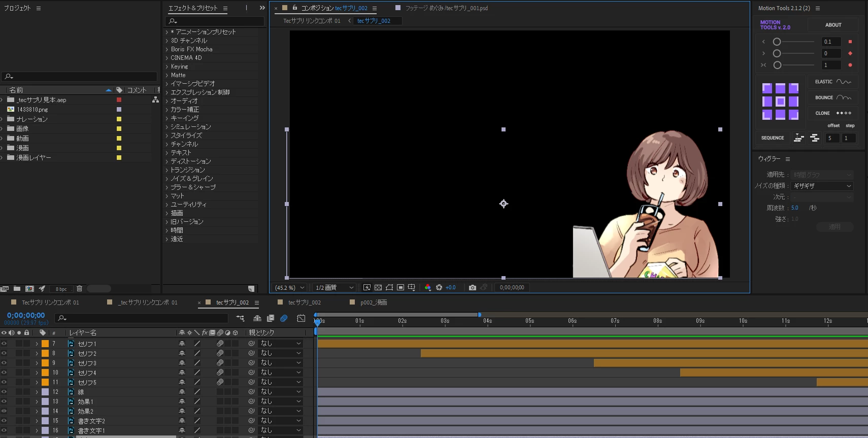Screen dimensions: 868x438
Task: Expand the ナレーション folder in Project panel
Action: click(2, 119)
